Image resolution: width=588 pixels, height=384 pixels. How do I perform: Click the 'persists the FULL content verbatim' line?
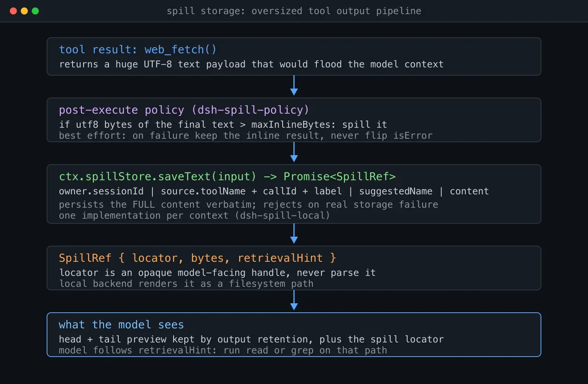tap(249, 205)
